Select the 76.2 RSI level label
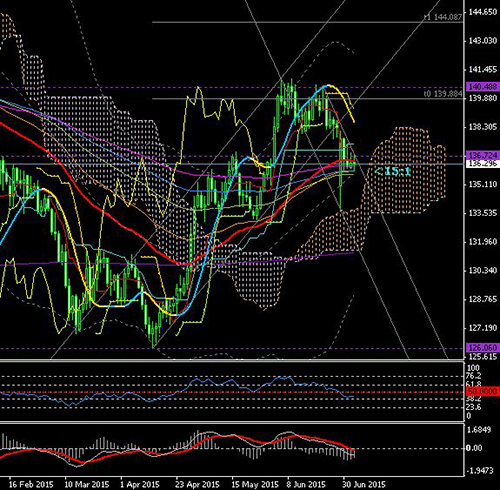This screenshot has height=490, width=500. (473, 376)
